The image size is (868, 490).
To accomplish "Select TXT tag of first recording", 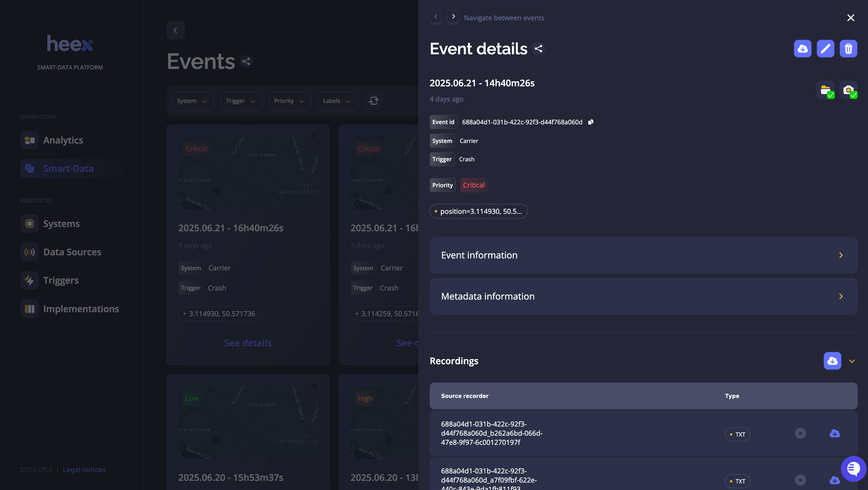I will (x=737, y=434).
